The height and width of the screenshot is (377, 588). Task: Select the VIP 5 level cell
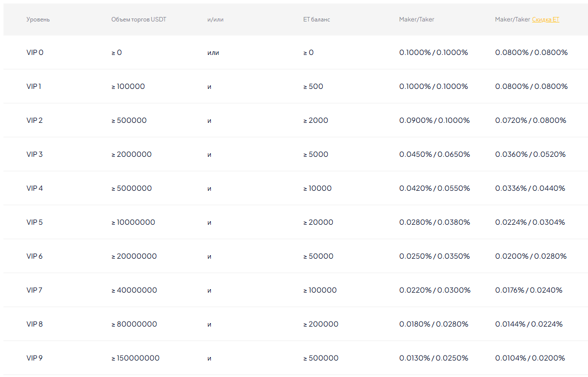34,222
